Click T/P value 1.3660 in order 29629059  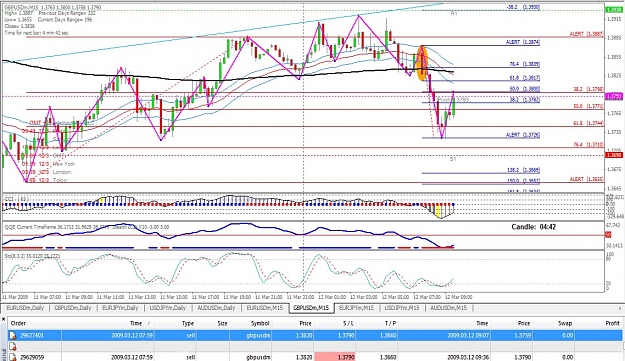click(388, 357)
